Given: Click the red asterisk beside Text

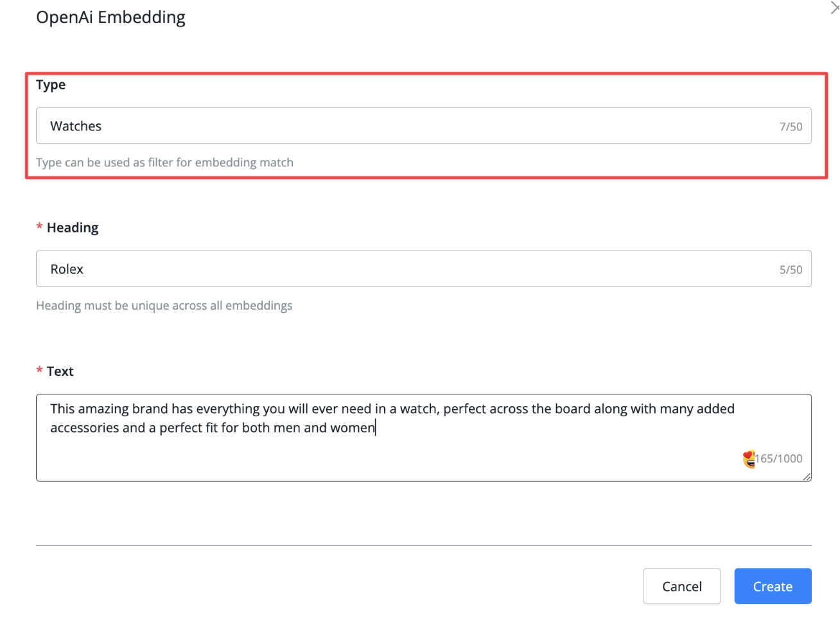Looking at the screenshot, I should tap(39, 371).
